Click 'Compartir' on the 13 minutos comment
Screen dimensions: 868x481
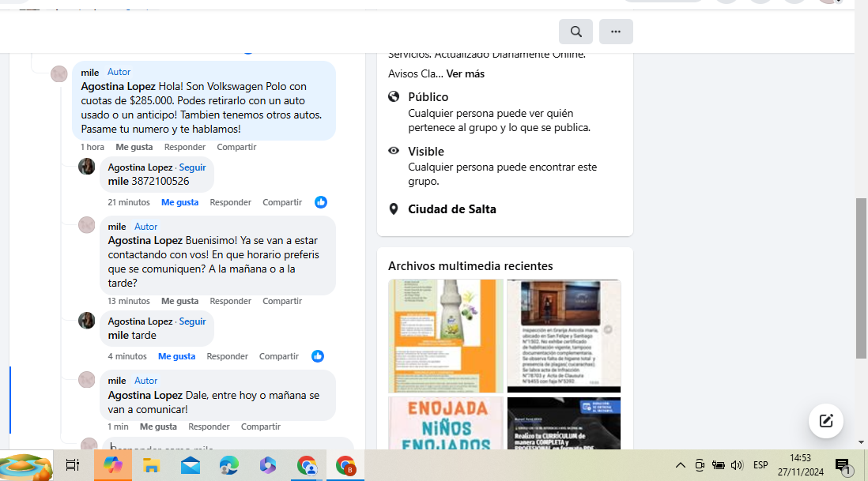coord(282,301)
